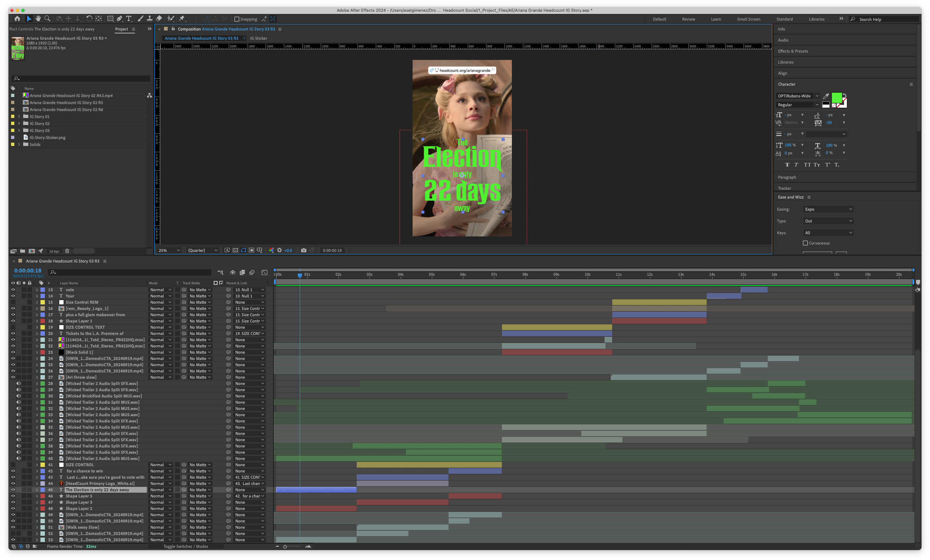This screenshot has height=560, width=930.
Task: Click Toggle Switches / Modes
Action: 185,546
